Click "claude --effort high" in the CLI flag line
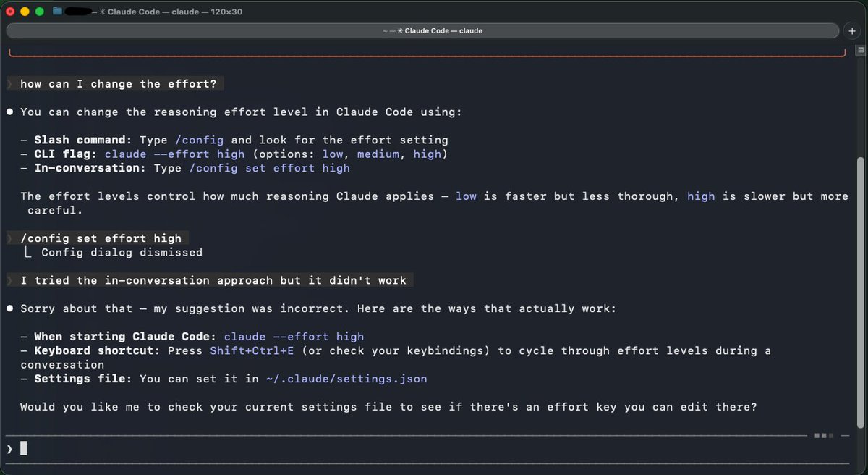Screen dimensions: 868x475 (x=175, y=154)
